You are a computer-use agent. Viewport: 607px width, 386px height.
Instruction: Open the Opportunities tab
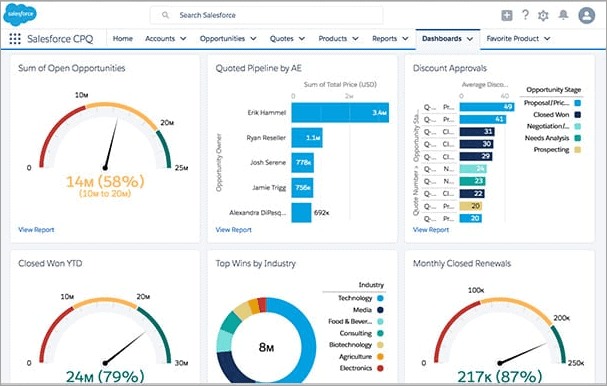pos(222,39)
